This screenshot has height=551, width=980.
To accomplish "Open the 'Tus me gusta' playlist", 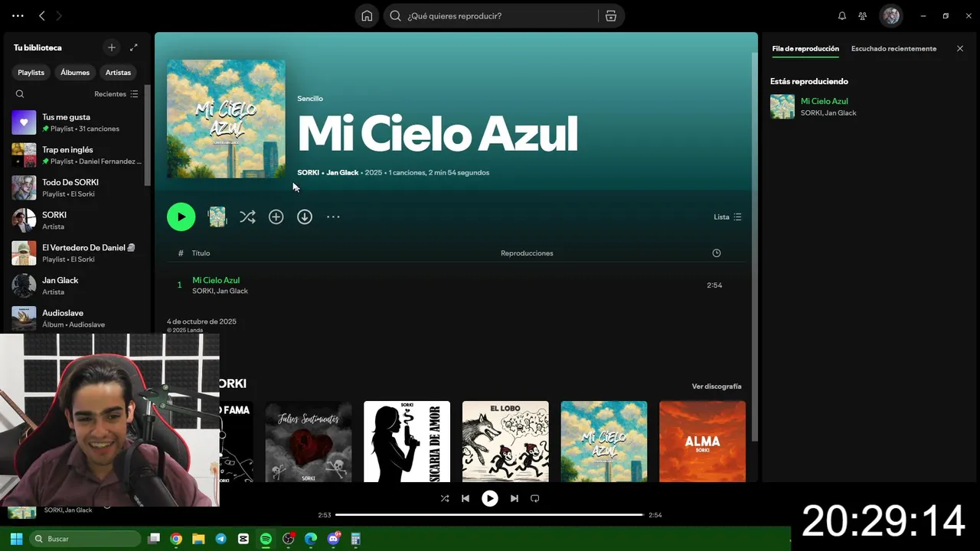I will point(77,122).
